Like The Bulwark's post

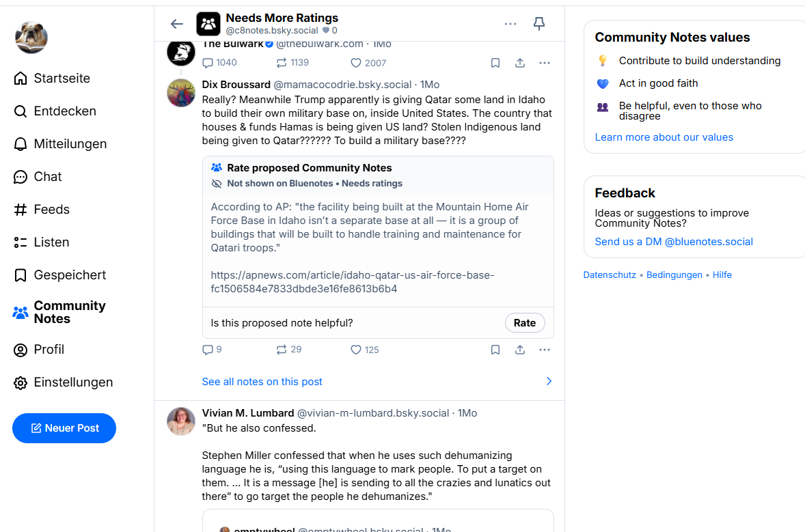coord(356,63)
